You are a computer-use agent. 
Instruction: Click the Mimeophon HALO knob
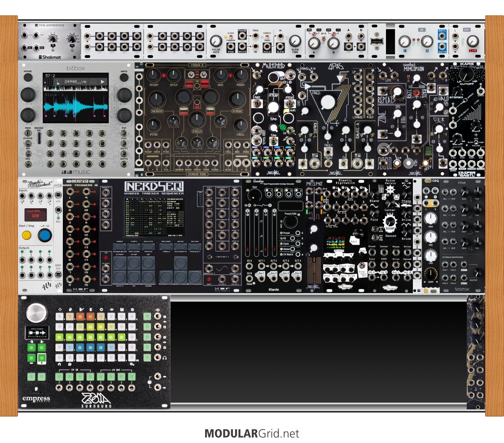click(439, 108)
